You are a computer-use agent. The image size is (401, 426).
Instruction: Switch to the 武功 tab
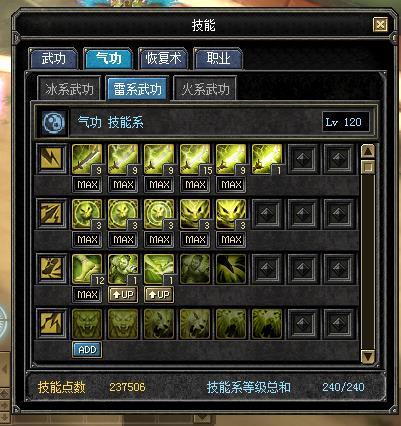click(54, 59)
